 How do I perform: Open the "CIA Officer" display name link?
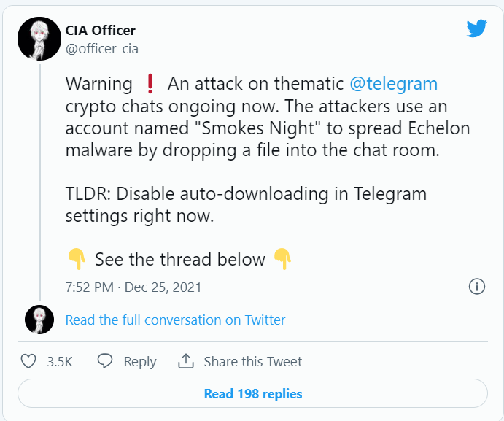tap(101, 30)
